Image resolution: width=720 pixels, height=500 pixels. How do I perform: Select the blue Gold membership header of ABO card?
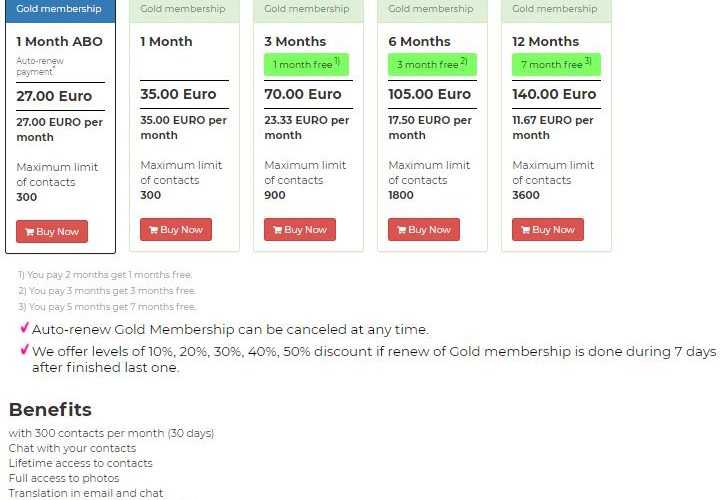(60, 11)
